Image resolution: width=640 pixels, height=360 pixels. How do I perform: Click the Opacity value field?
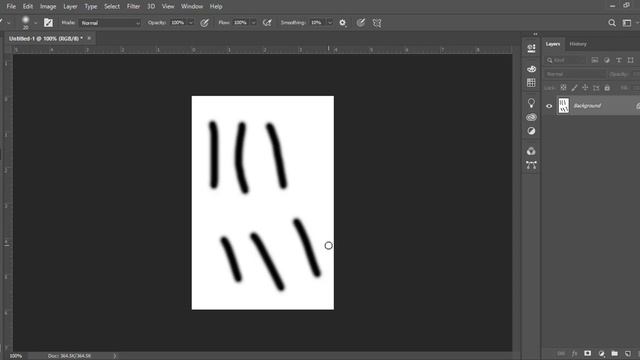point(178,23)
